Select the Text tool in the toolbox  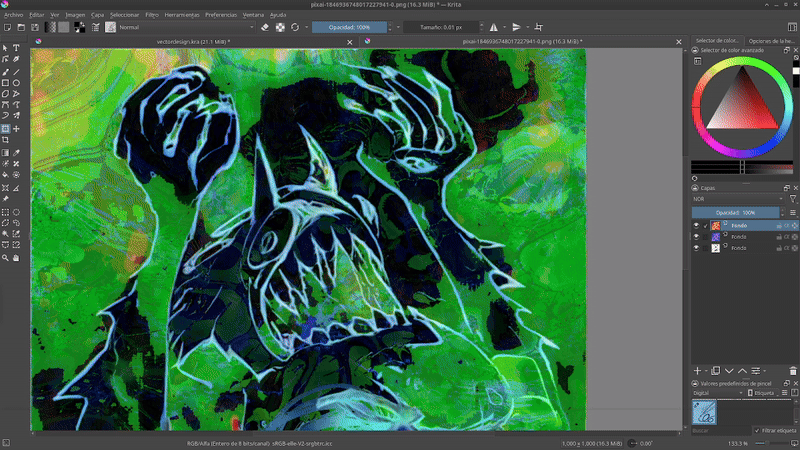(x=16, y=48)
